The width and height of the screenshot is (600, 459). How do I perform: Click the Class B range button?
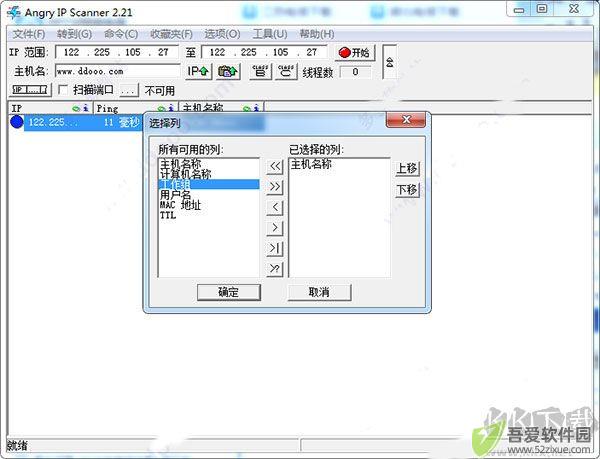tap(261, 71)
